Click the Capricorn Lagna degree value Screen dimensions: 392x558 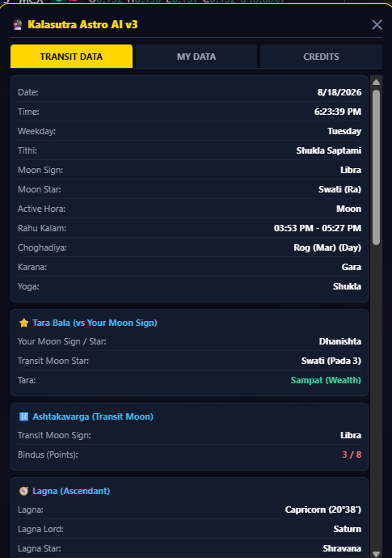click(x=323, y=510)
